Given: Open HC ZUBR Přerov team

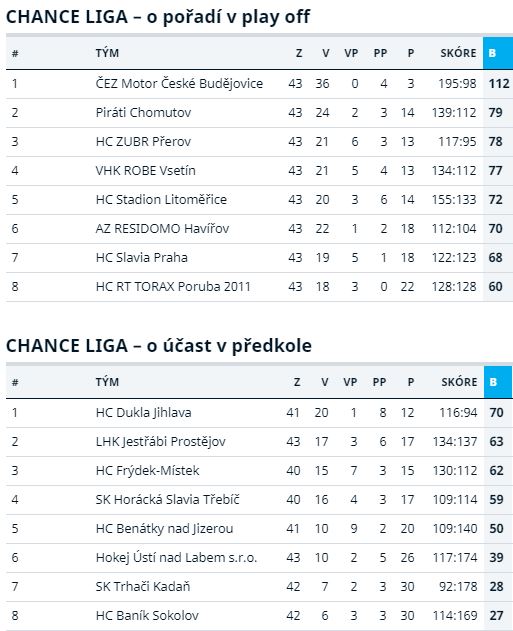Looking at the screenshot, I should click(x=143, y=142).
